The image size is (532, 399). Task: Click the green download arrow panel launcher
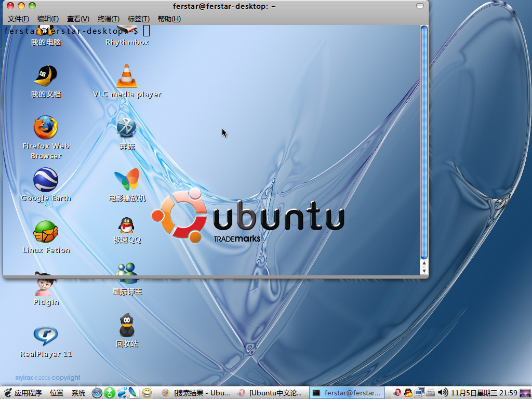pyautogui.click(x=110, y=393)
